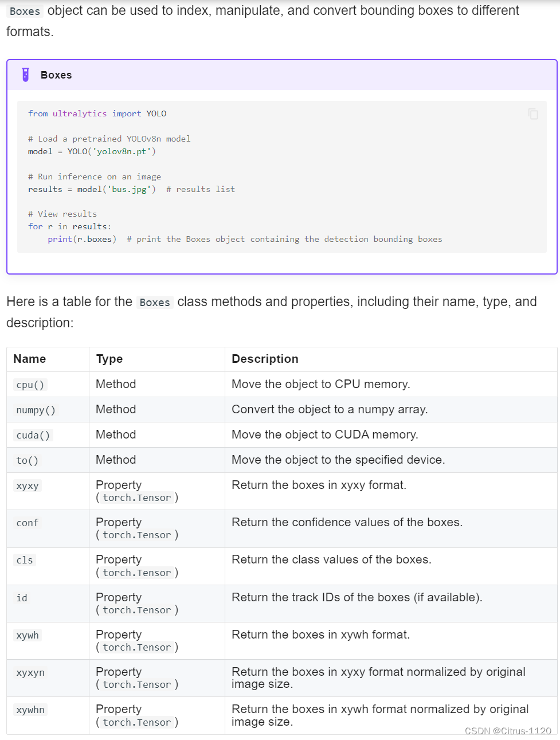Copy the code block with the clipboard icon
This screenshot has width=560, height=740.
click(533, 114)
